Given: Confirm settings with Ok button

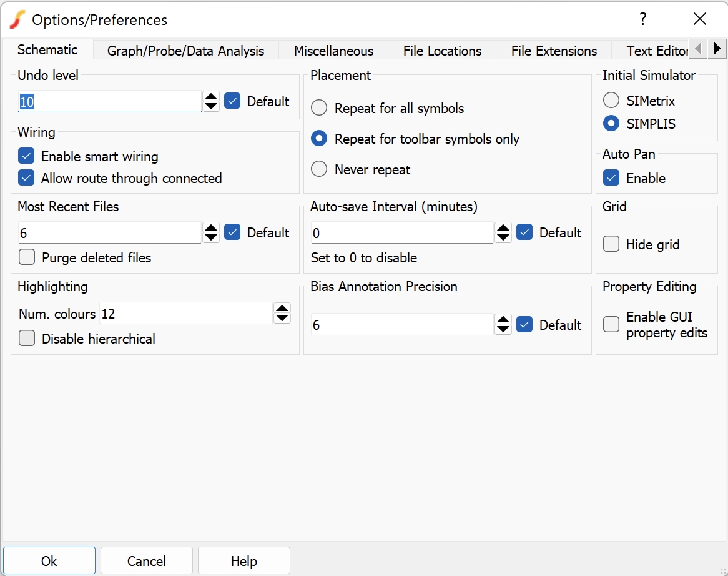Looking at the screenshot, I should point(49,560).
